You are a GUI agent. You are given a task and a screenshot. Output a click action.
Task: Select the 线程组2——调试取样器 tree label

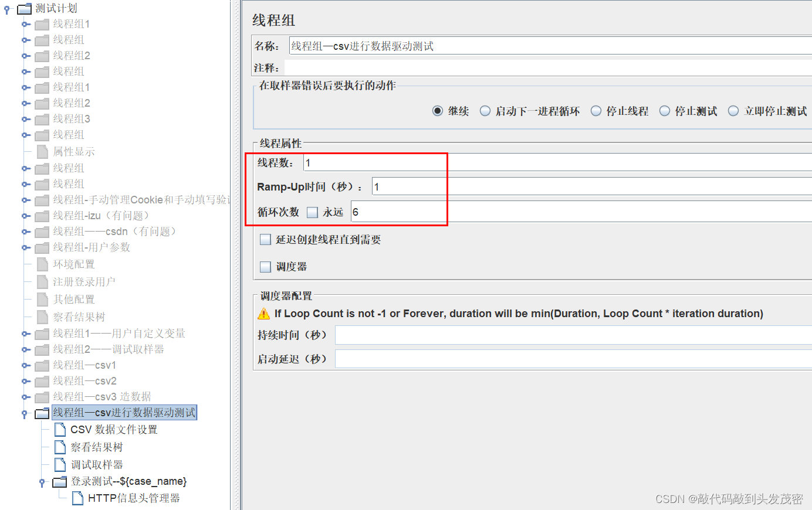pyautogui.click(x=109, y=349)
